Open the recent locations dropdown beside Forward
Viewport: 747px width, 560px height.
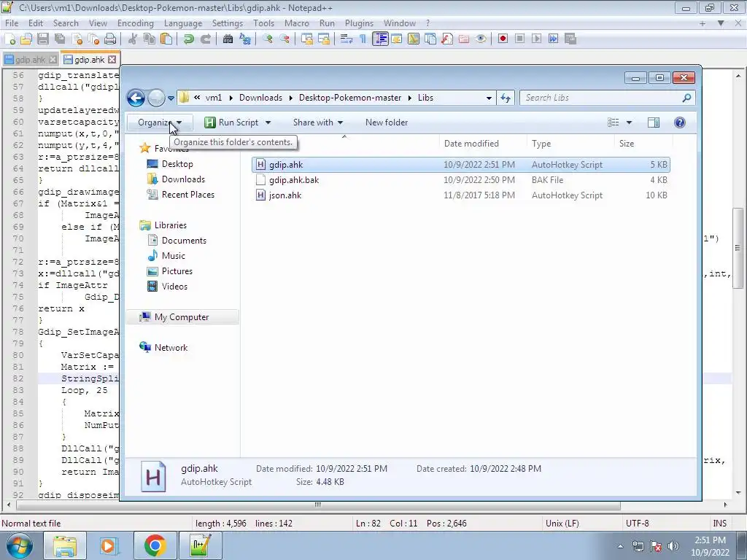(171, 98)
